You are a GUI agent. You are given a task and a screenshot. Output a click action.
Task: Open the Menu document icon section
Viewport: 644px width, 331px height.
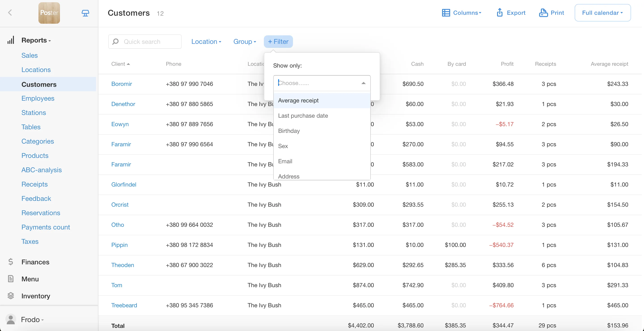[11, 279]
